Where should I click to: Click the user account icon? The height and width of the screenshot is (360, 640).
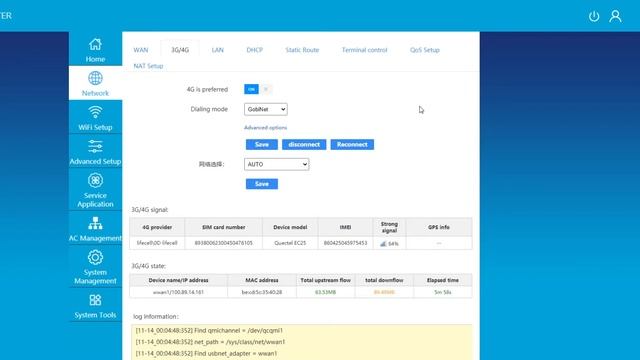616,16
